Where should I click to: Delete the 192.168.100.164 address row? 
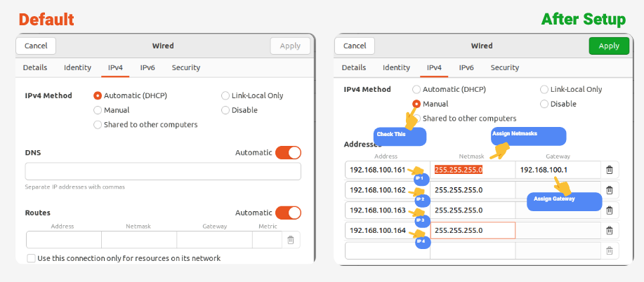[x=609, y=230]
